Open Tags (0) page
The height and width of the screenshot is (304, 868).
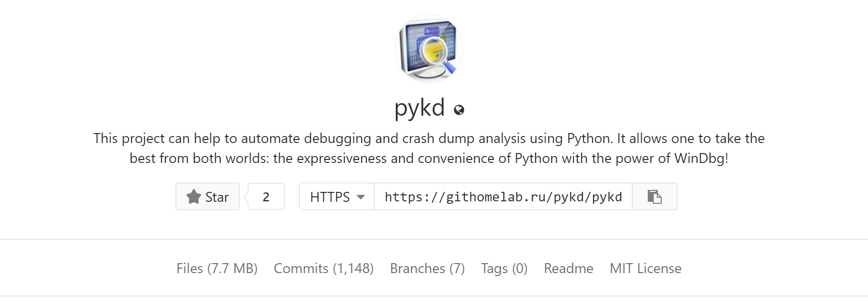[504, 269]
